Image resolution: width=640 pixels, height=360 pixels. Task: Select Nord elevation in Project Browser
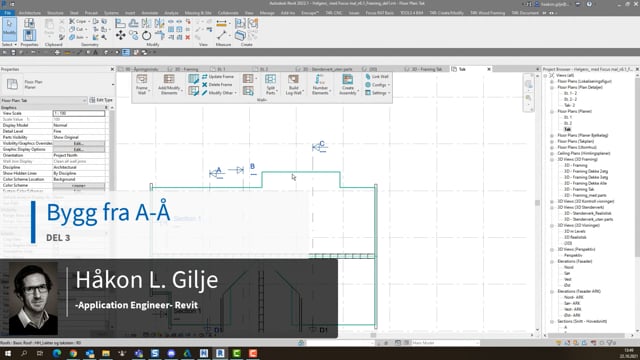pyautogui.click(x=569, y=267)
